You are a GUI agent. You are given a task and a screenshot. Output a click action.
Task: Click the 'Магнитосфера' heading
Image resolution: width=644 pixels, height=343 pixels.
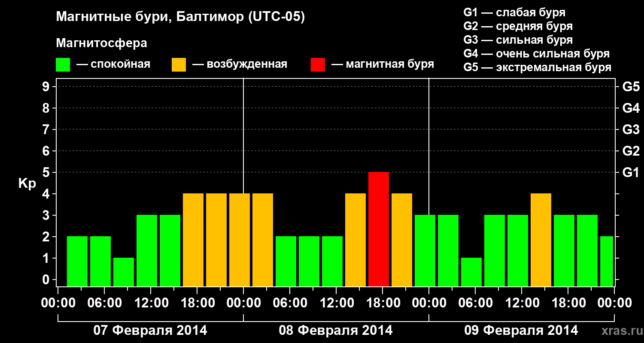pos(101,43)
